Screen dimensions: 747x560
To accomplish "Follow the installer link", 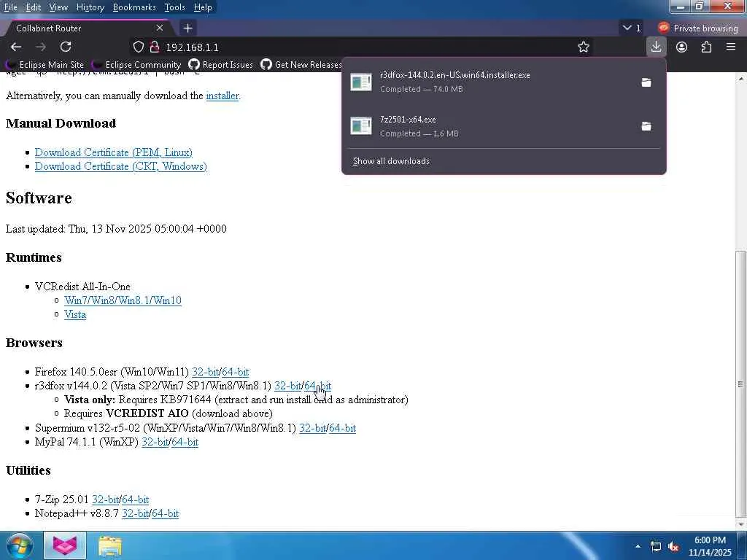I will [222, 96].
